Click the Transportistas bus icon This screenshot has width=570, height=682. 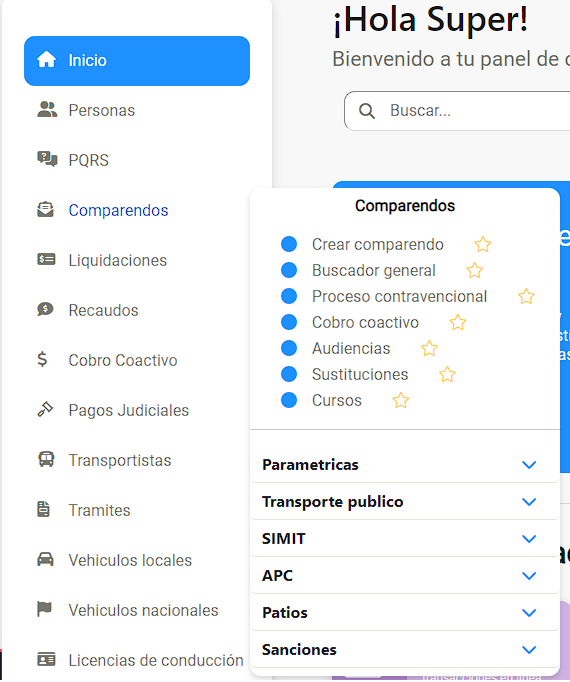click(46, 459)
